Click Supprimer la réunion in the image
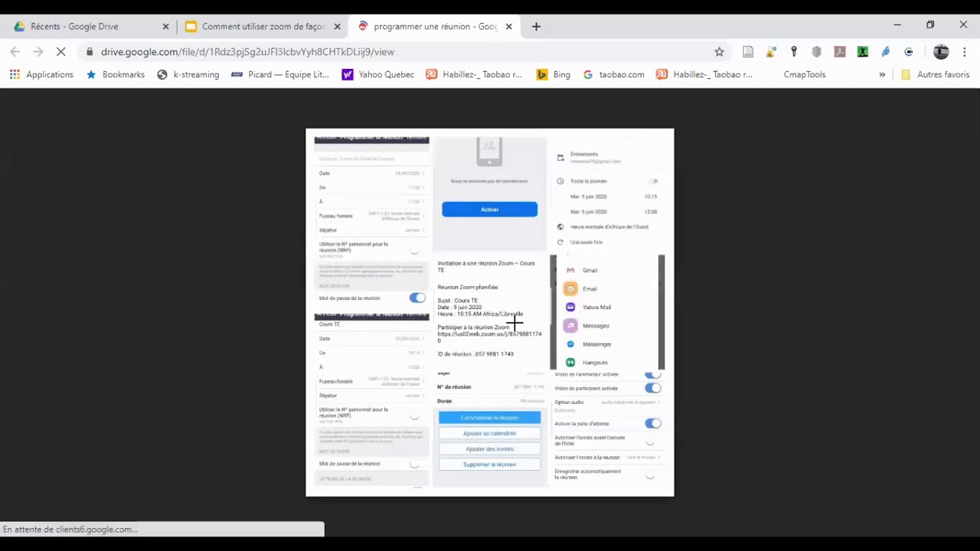Image resolution: width=980 pixels, height=551 pixels. [489, 465]
